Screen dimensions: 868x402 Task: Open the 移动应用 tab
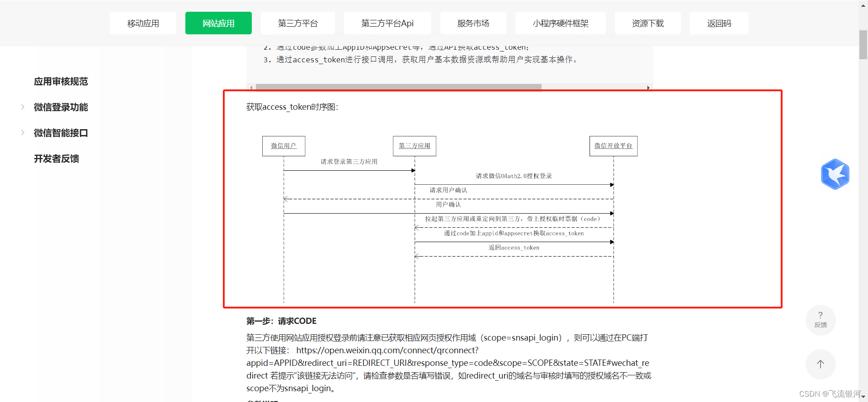pos(143,23)
